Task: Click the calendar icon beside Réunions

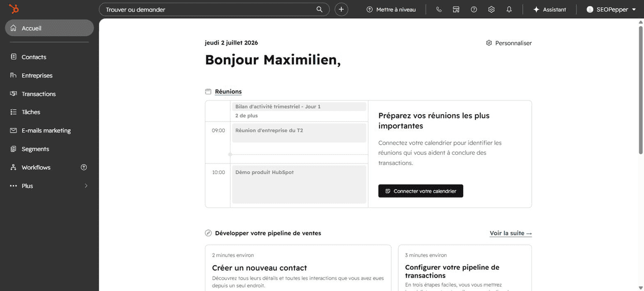Action: 208,92
